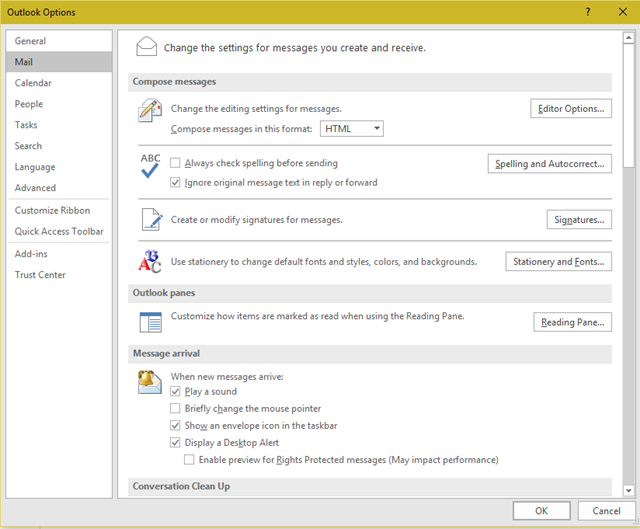Open the Trust Center category
640x529 pixels.
[59, 275]
